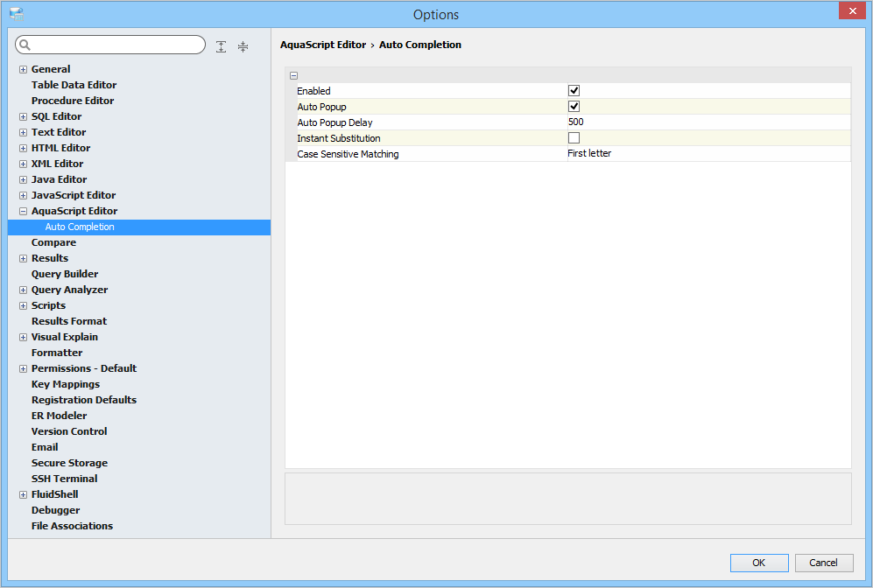The width and height of the screenshot is (873, 588).
Task: Select the General category label
Action: pyautogui.click(x=51, y=69)
